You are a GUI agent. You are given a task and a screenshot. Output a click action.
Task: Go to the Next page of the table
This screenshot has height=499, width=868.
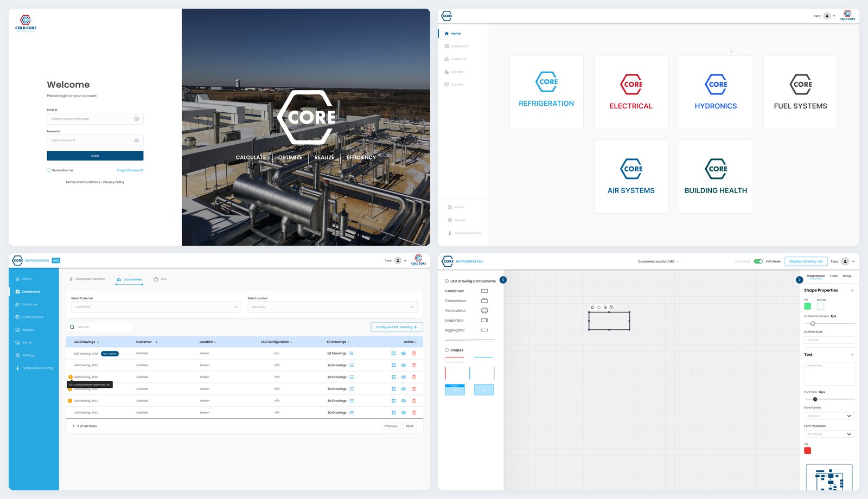410,426
